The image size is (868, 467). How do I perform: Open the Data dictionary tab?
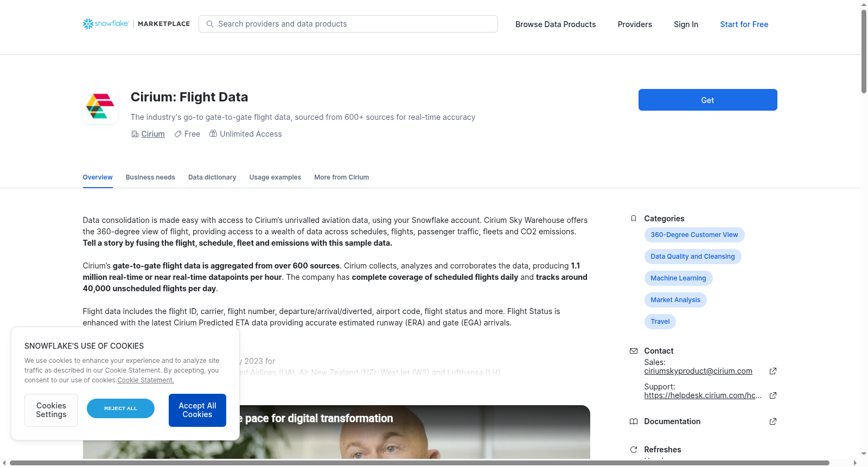[x=212, y=177]
